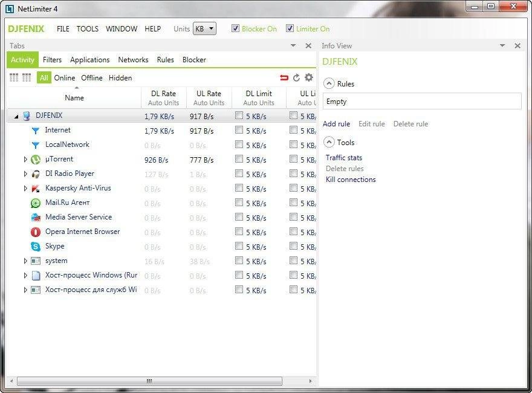
Task: Sort by the Name column header
Action: click(x=74, y=98)
